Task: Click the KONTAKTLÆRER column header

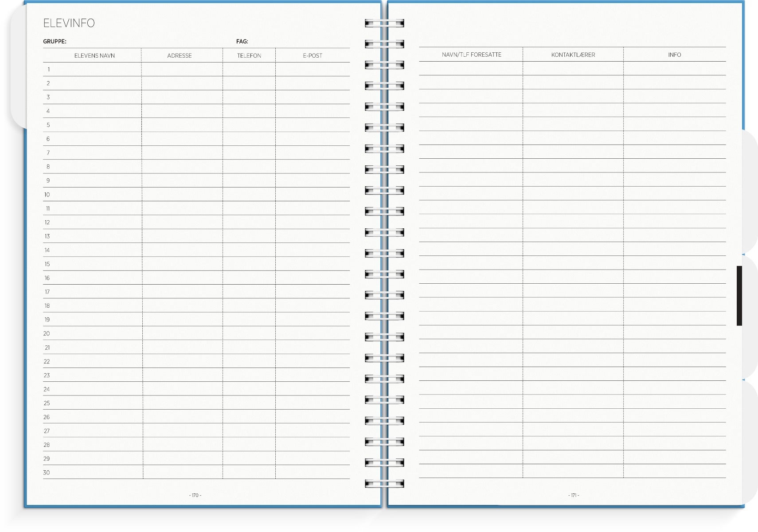Action: coord(573,55)
